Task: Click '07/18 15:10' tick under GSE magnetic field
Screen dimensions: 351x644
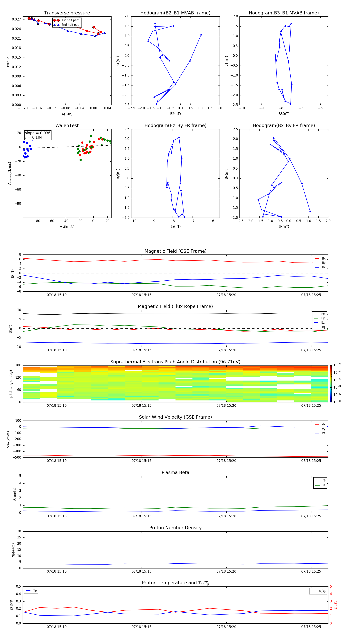Action: pyautogui.click(x=57, y=295)
